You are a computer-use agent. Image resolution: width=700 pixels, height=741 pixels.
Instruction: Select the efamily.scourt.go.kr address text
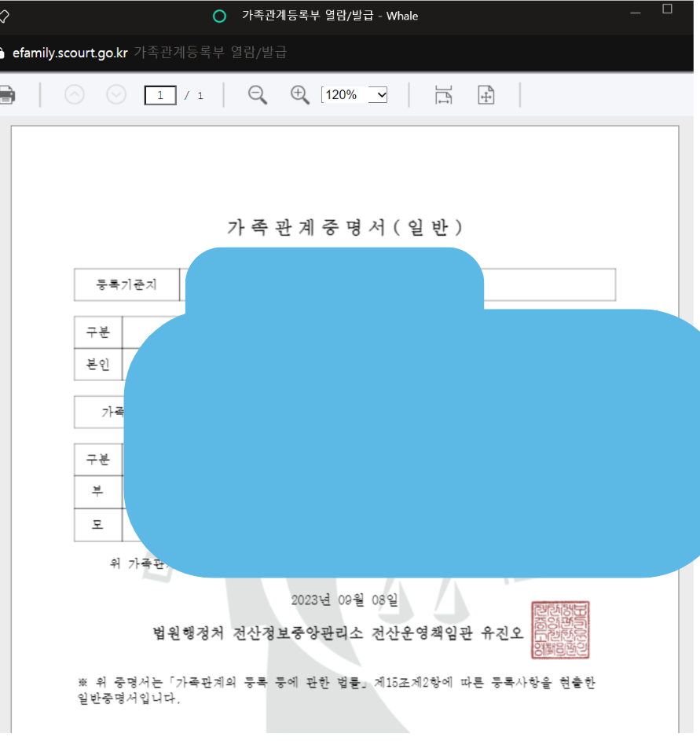point(68,53)
